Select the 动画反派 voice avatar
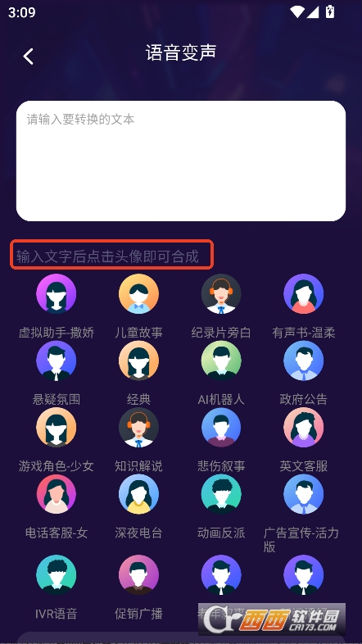The width and height of the screenshot is (362, 644). pyautogui.click(x=221, y=494)
